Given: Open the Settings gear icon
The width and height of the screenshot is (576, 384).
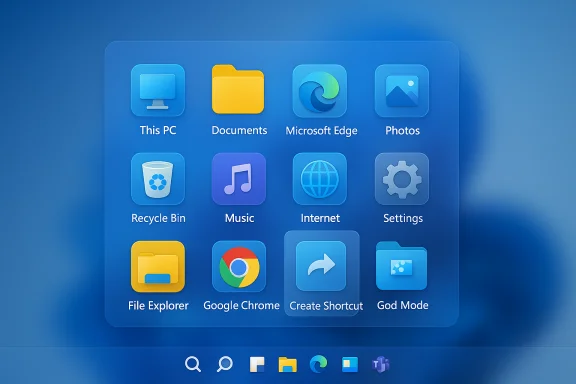Looking at the screenshot, I should 402,179.
